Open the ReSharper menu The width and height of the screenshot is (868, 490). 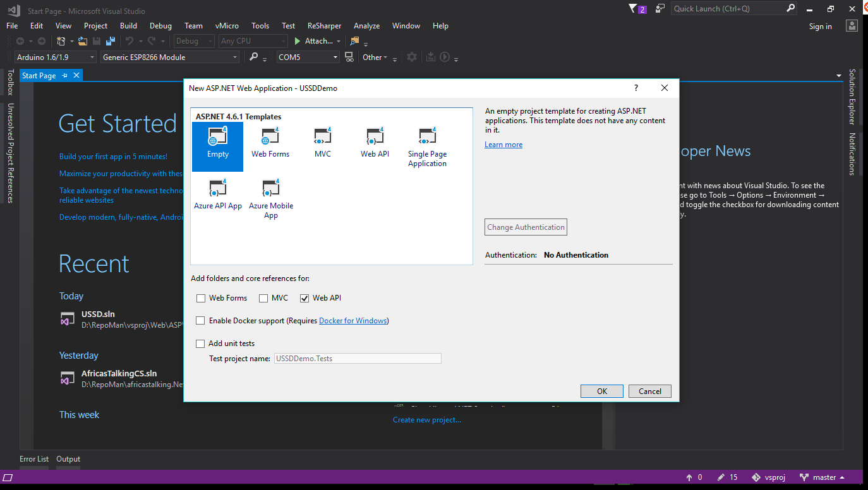click(x=324, y=26)
